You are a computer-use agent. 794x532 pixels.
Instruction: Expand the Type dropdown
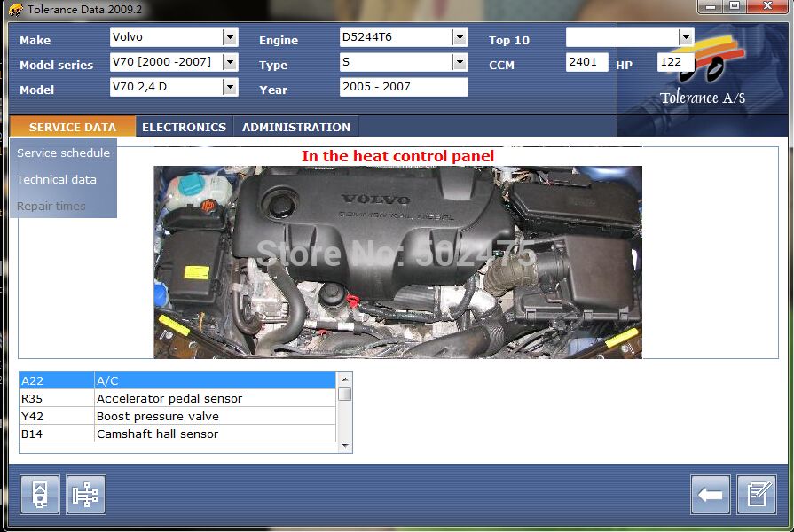click(459, 62)
